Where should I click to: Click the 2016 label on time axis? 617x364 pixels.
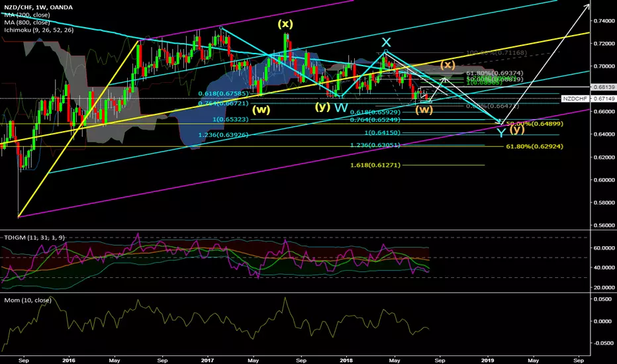click(x=68, y=360)
